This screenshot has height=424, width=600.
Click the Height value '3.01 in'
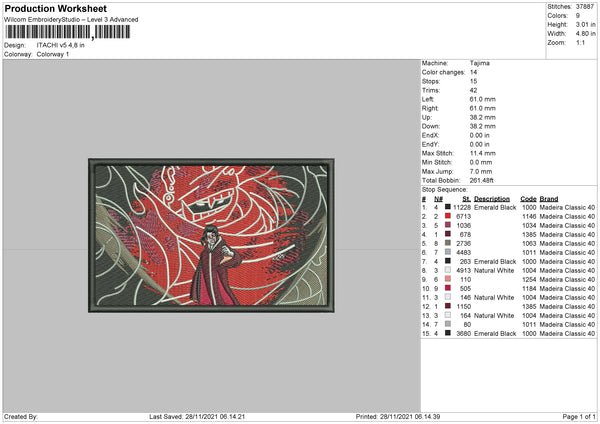(585, 24)
